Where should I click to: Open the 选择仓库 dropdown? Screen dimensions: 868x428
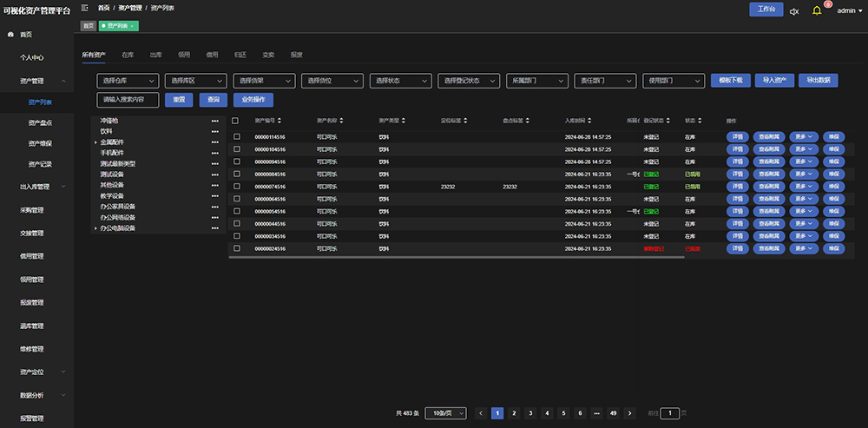(x=128, y=81)
